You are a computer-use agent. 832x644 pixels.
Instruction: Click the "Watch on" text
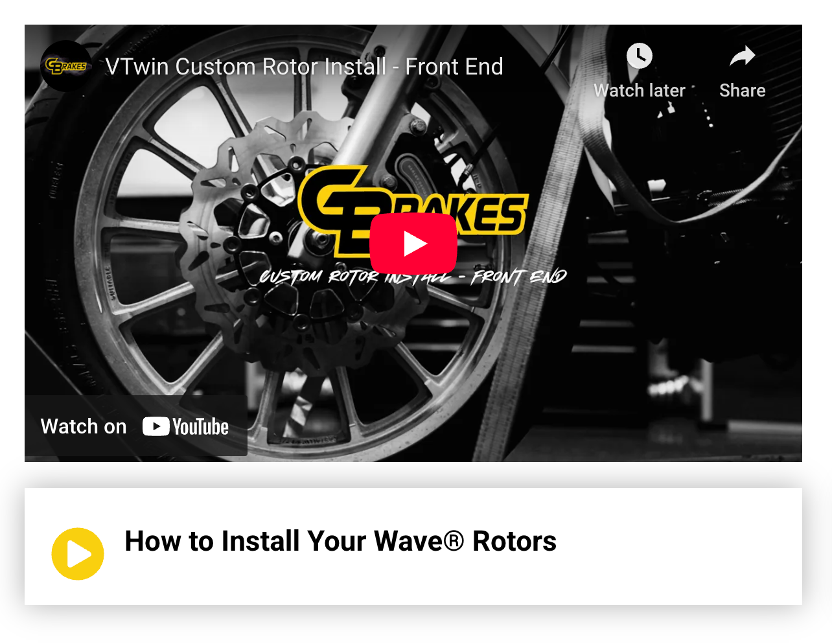84,426
